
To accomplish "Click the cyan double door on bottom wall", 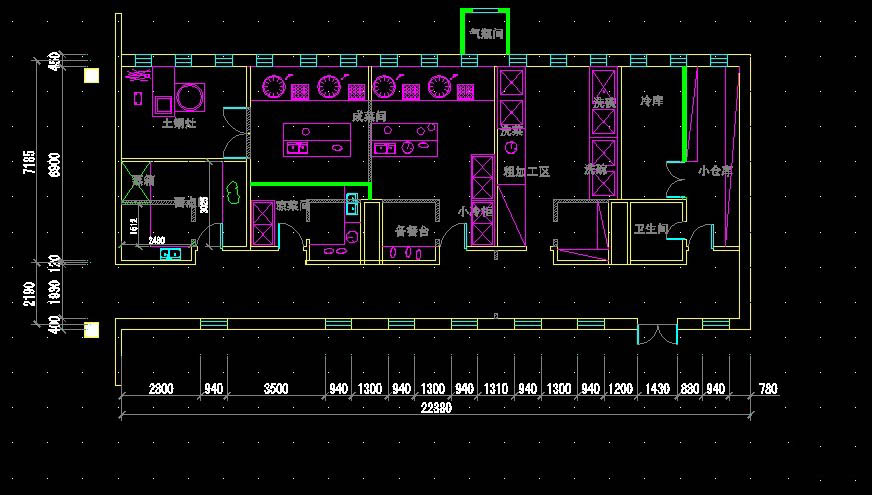I will click(x=657, y=333).
